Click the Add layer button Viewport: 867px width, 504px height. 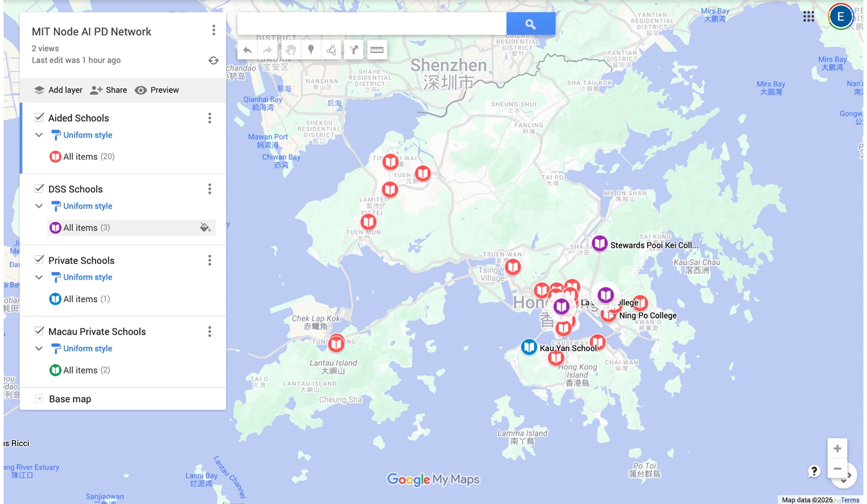click(x=58, y=90)
